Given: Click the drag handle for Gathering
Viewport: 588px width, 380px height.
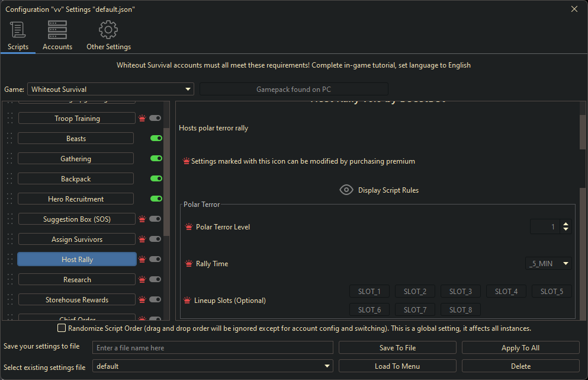Looking at the screenshot, I should 9,158.
